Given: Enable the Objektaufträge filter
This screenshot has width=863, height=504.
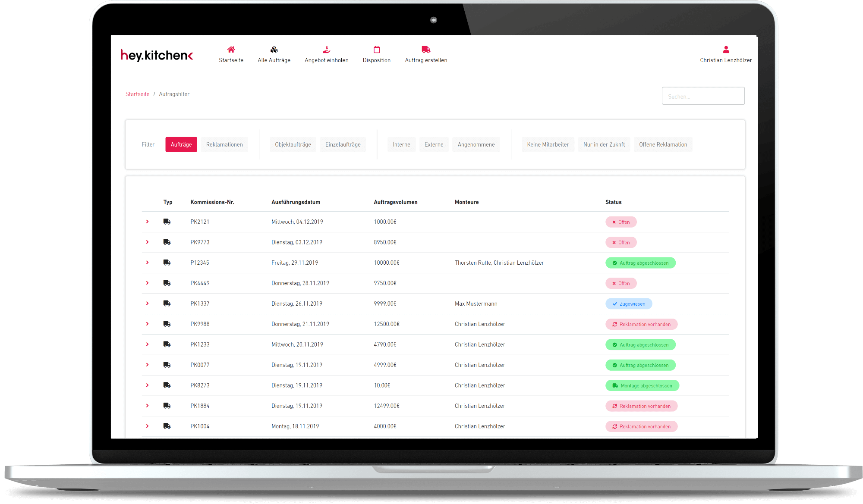Looking at the screenshot, I should 293,144.
